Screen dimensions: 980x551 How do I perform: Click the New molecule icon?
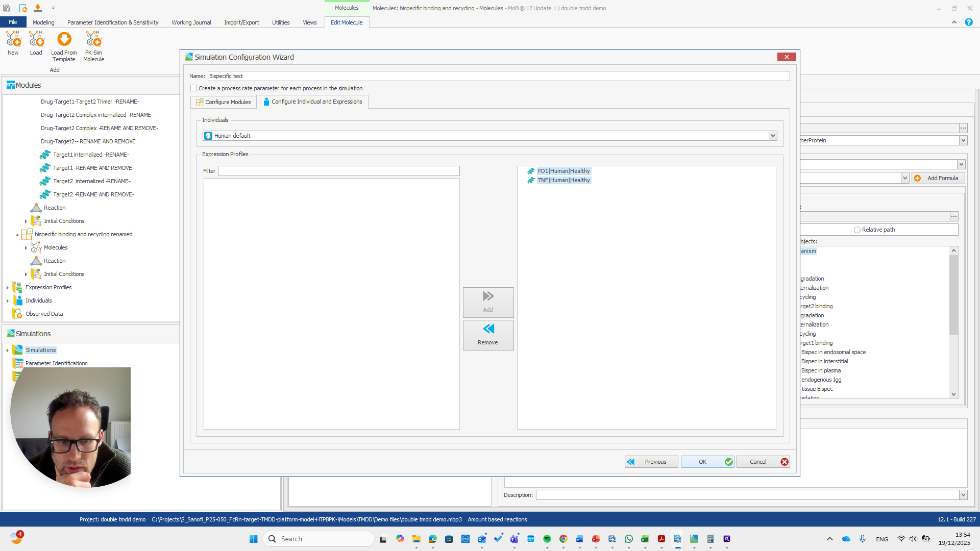click(x=13, y=40)
